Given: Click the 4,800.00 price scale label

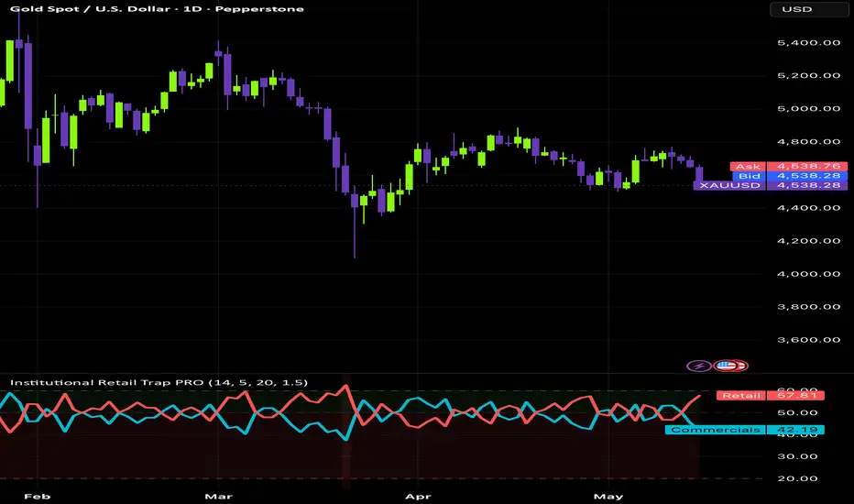Looking at the screenshot, I should [809, 142].
